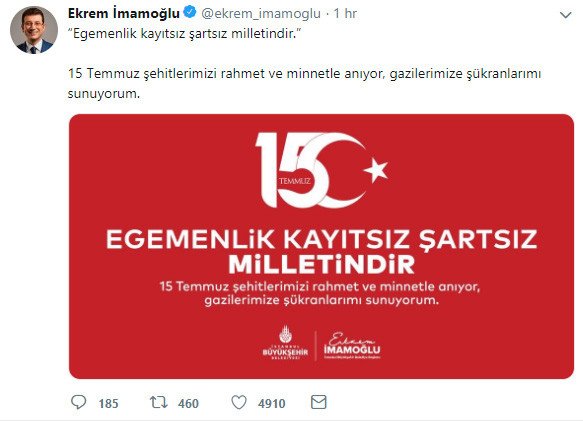Image resolution: width=583 pixels, height=427 pixels.
Task: Click the tweet's first line of quoted text
Action: [184, 33]
